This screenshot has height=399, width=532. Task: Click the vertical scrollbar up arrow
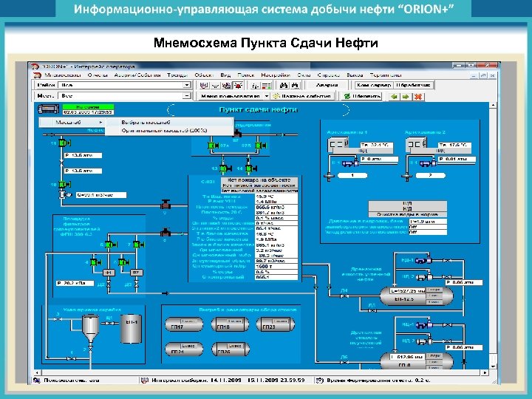[493, 106]
